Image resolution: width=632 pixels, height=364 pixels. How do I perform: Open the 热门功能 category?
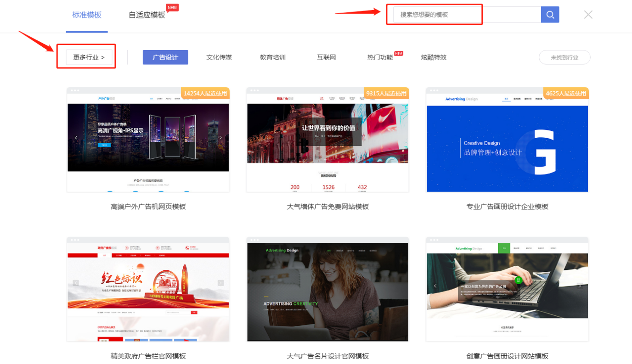tap(380, 57)
